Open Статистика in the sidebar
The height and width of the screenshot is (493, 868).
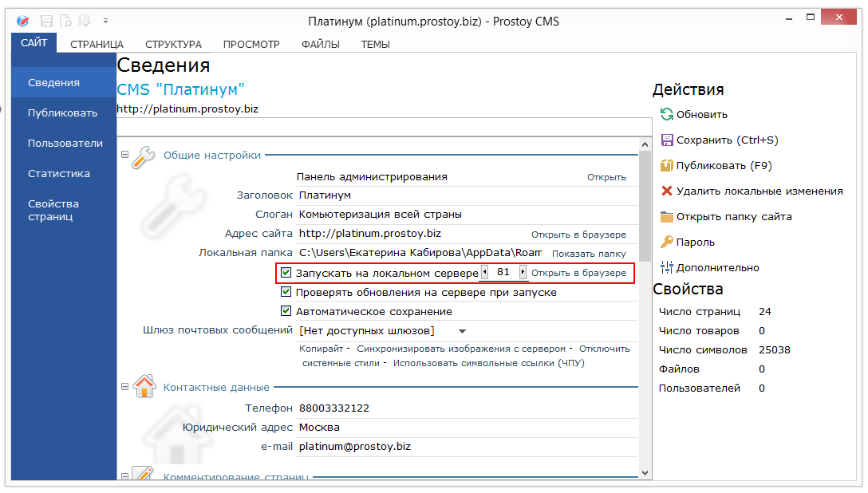point(64,174)
